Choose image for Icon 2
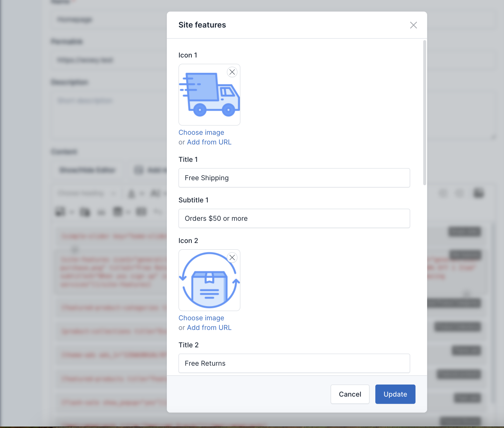 (201, 318)
